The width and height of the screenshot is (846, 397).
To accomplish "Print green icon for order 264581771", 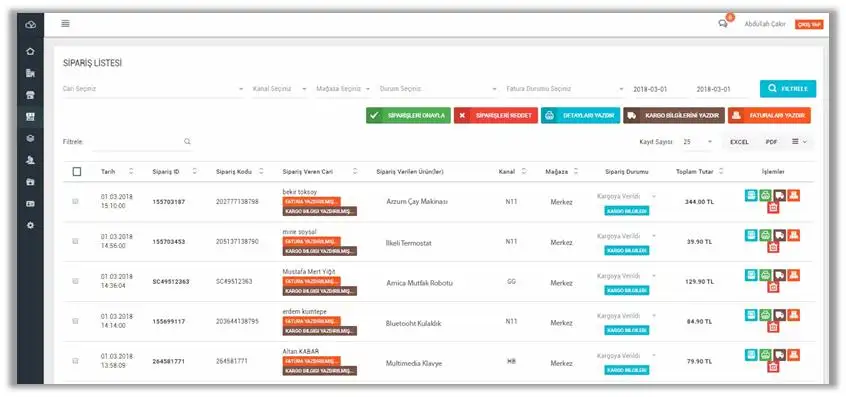I will (x=765, y=355).
